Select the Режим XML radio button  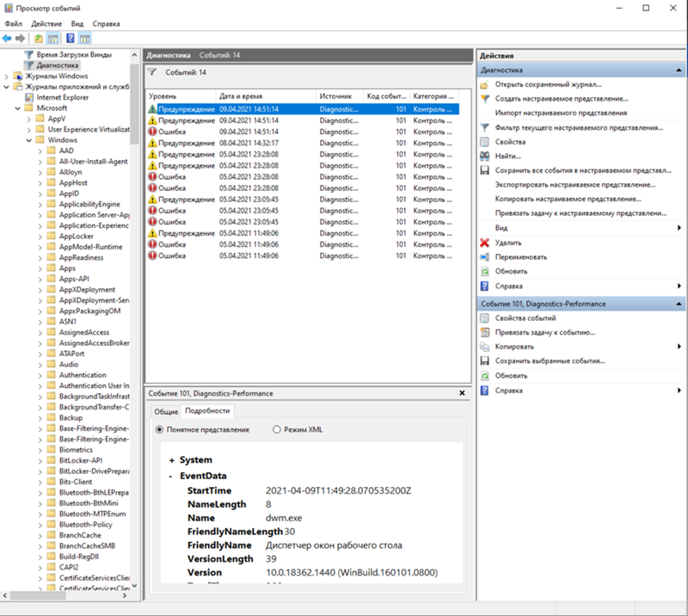click(276, 429)
